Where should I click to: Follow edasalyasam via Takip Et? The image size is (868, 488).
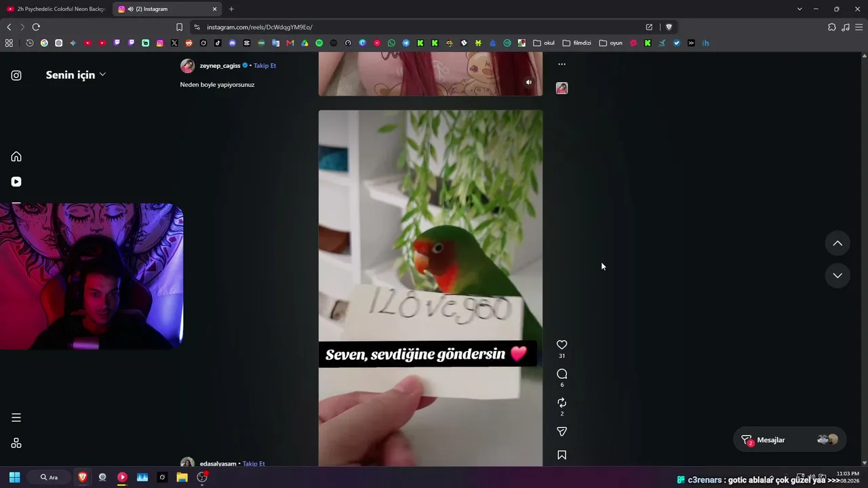[254, 464]
